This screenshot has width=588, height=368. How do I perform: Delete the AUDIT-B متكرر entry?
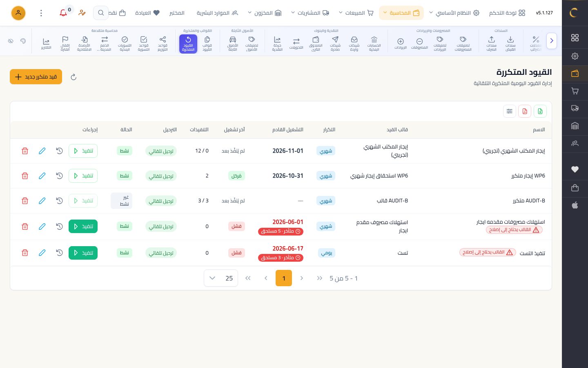tap(25, 201)
